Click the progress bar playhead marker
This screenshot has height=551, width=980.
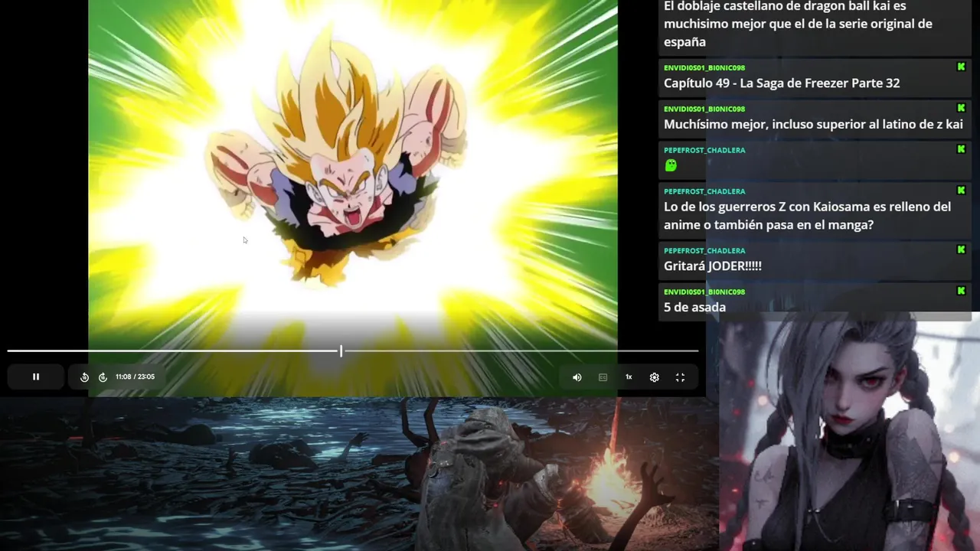[341, 350]
